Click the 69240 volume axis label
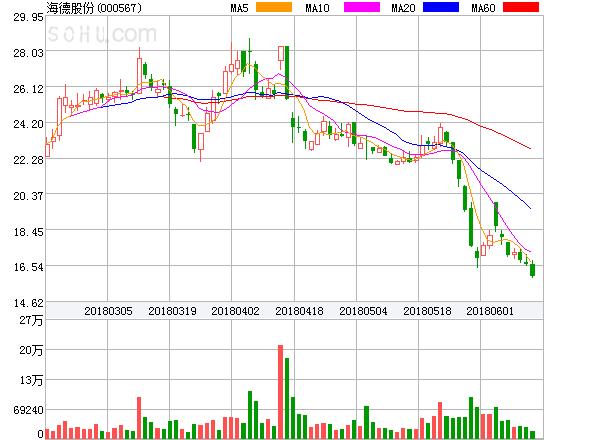 (28, 410)
